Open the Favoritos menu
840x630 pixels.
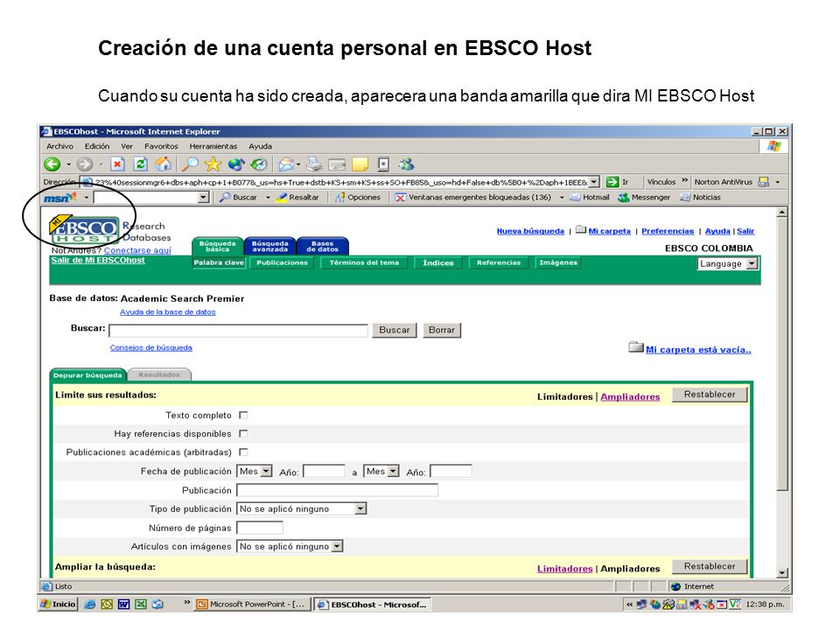[x=161, y=146]
